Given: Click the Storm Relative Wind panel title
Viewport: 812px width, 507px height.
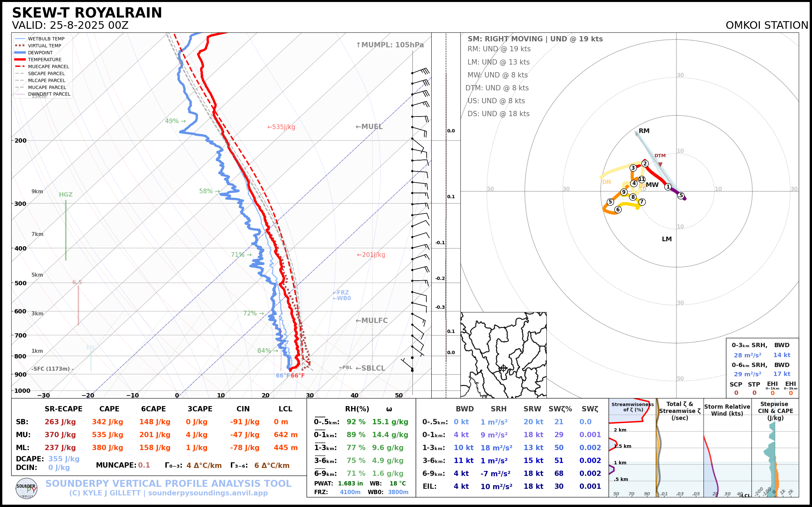Looking at the screenshot, I should pos(727,410).
